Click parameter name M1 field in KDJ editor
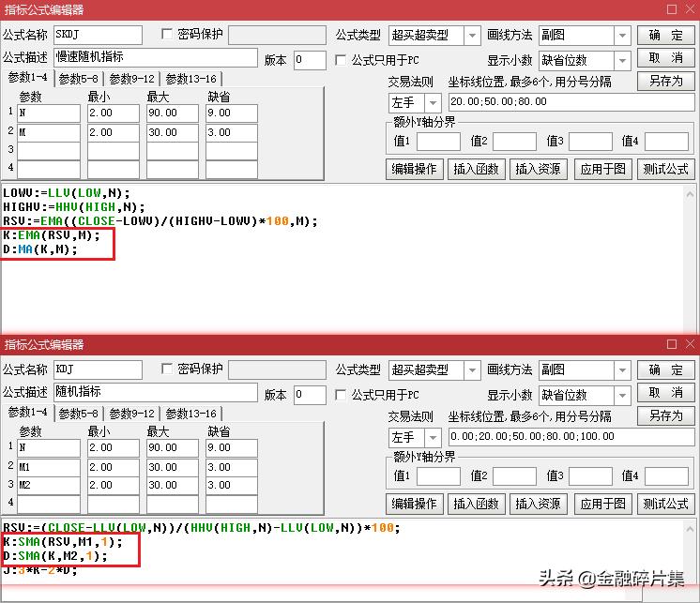 (49, 468)
